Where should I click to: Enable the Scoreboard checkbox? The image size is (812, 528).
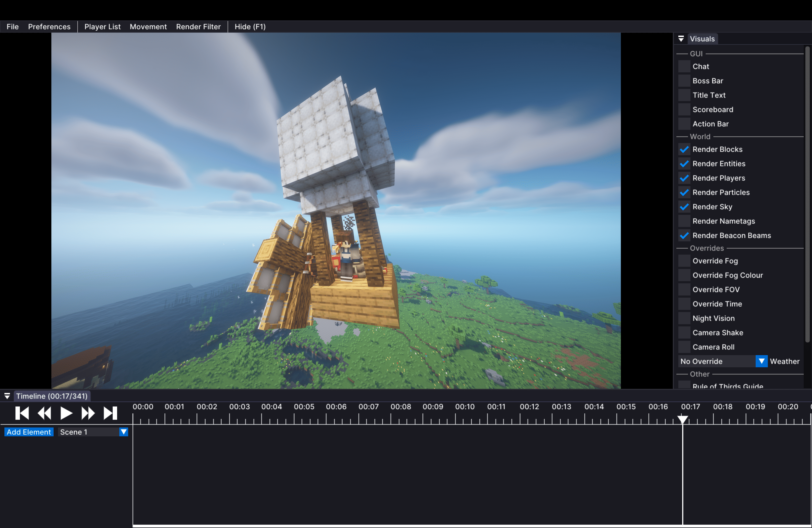point(684,109)
